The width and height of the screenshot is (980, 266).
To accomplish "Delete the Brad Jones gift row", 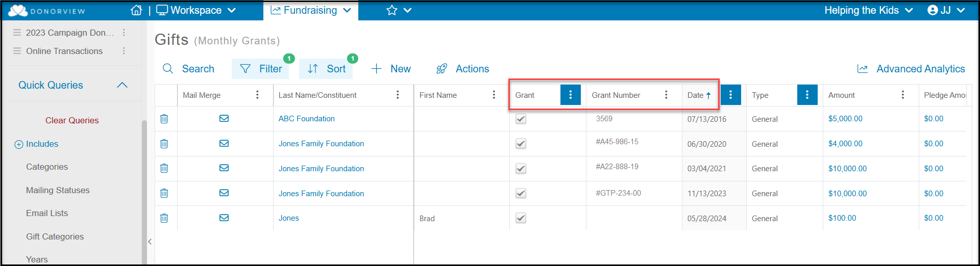I will [164, 218].
